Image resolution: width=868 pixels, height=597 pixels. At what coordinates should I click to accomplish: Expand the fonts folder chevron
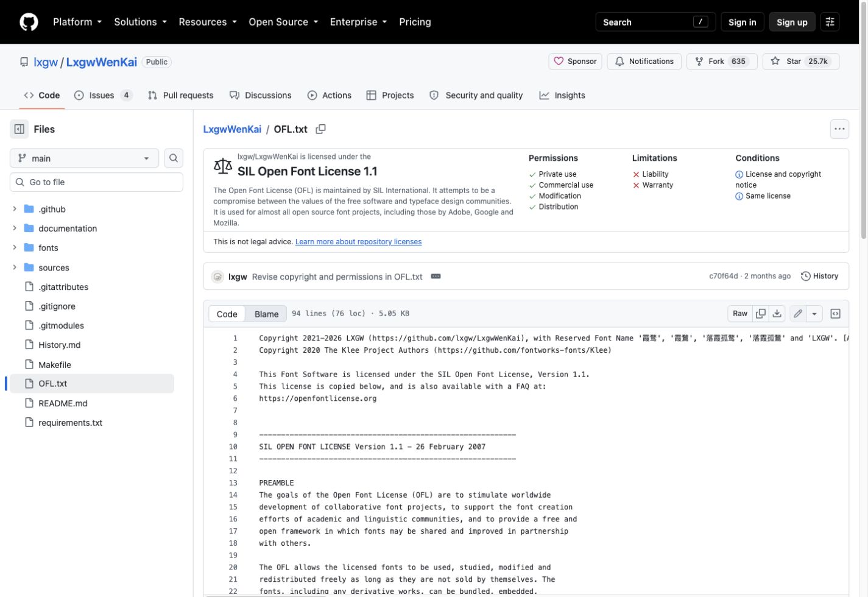point(15,248)
